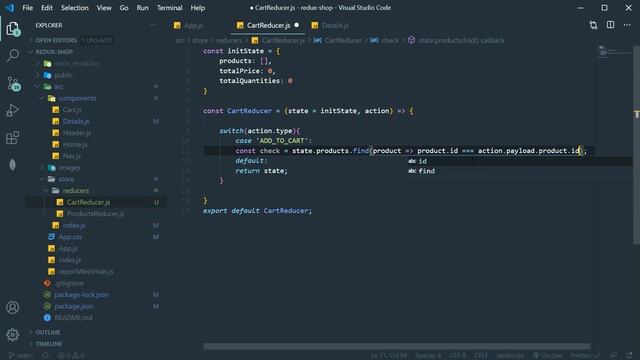Viewport: 640px width, 360px height.
Task: Click the editor vertical scrollbar
Action: (636, 144)
